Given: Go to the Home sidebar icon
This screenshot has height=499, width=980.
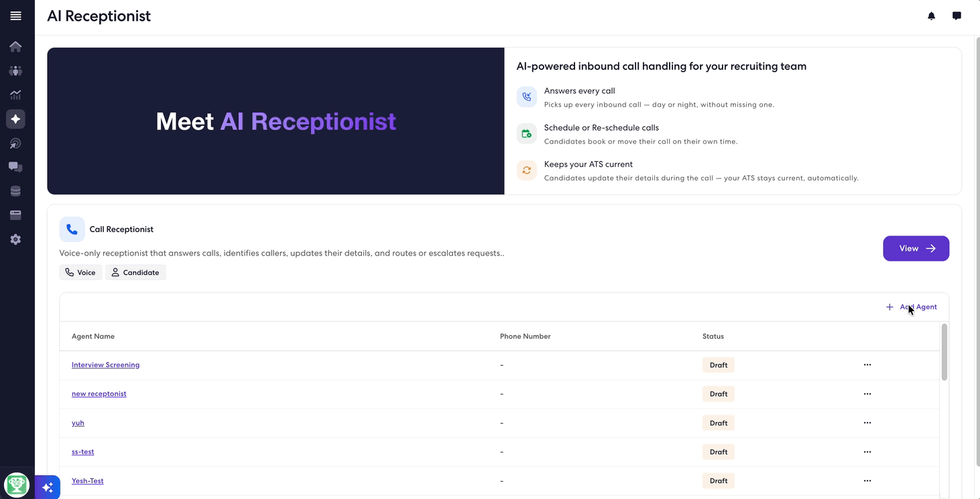Looking at the screenshot, I should pos(15,46).
